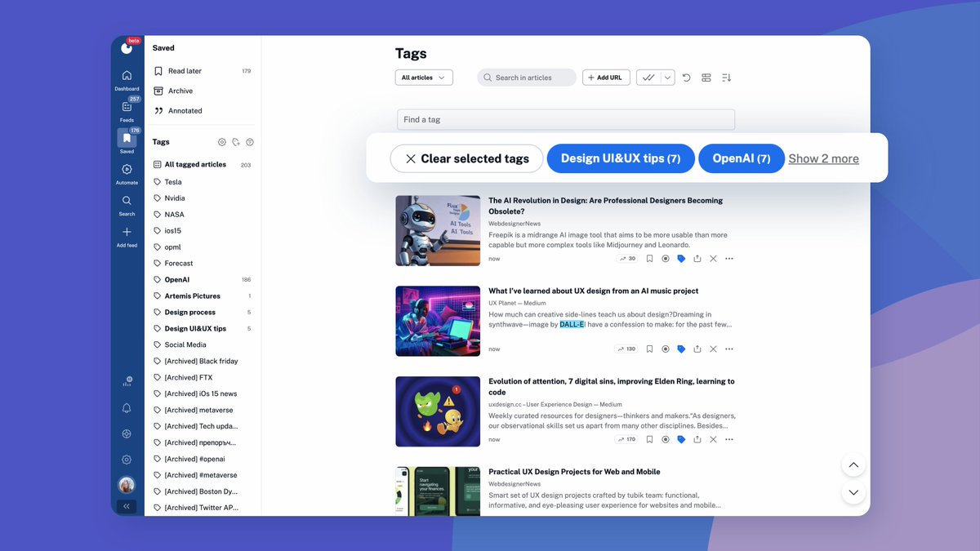
Task: Open the sort order icon
Action: tap(727, 78)
